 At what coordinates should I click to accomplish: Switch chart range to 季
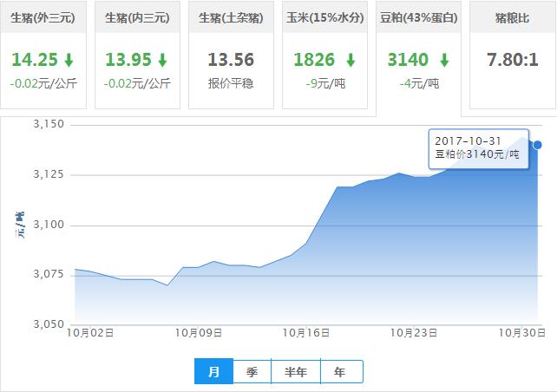(252, 371)
